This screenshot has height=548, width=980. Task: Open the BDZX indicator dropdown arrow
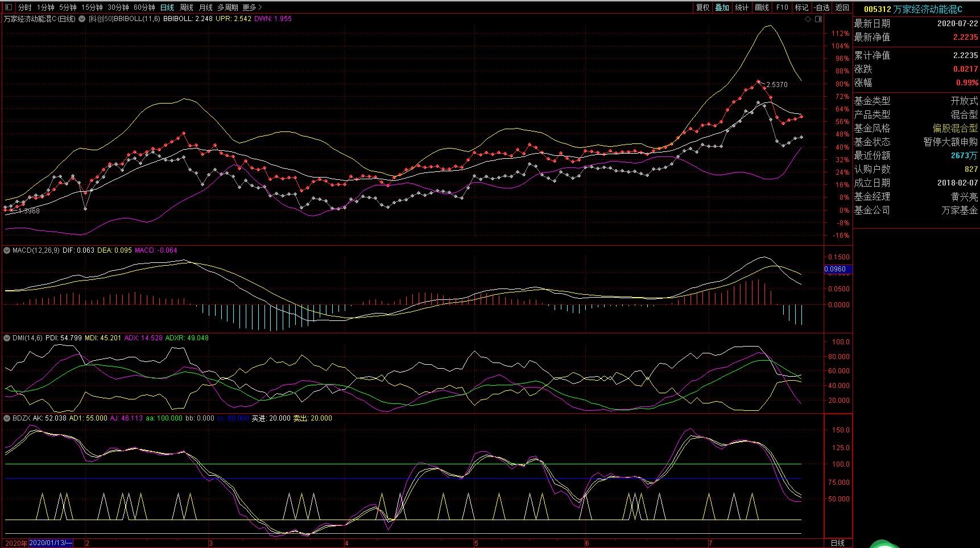point(7,418)
